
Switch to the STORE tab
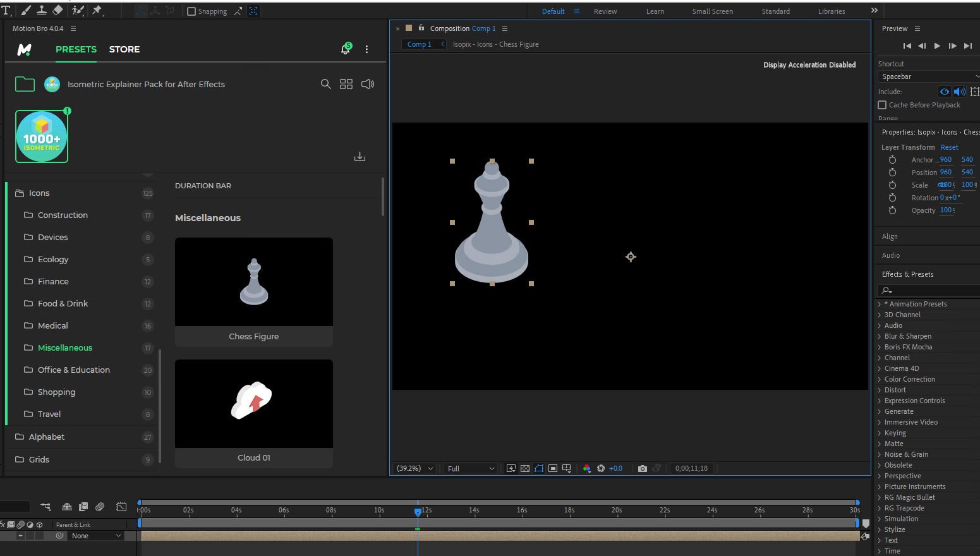tap(124, 49)
